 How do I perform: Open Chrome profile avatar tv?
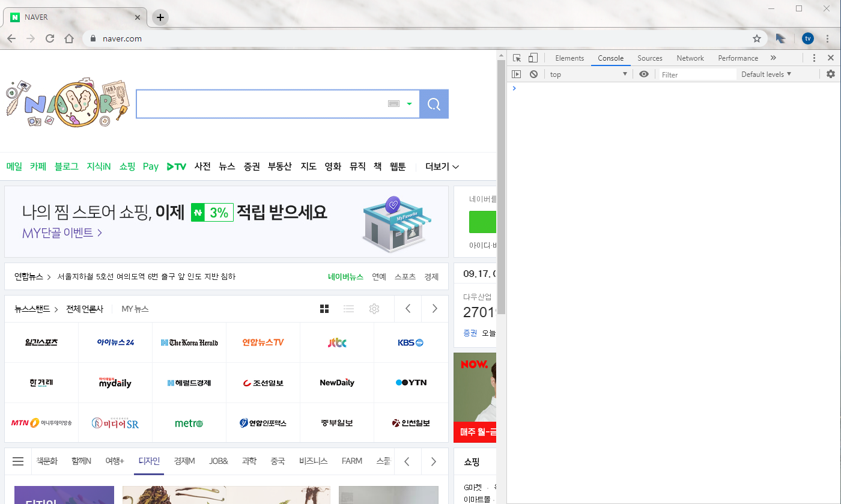pyautogui.click(x=808, y=38)
